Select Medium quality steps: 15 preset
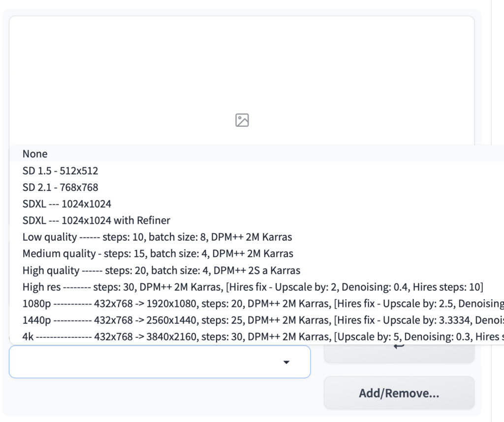Viewport: 504px width, 422px height. (x=257, y=254)
